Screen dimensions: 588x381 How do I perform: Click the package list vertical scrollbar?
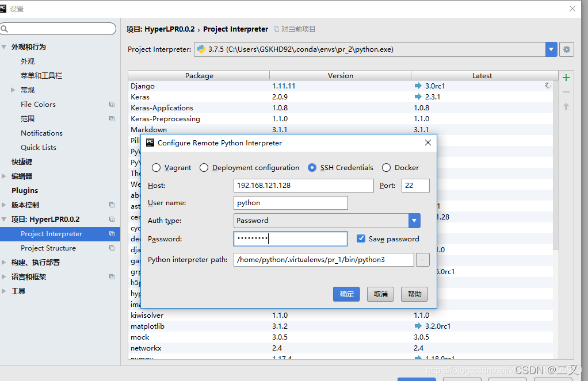(x=556, y=165)
